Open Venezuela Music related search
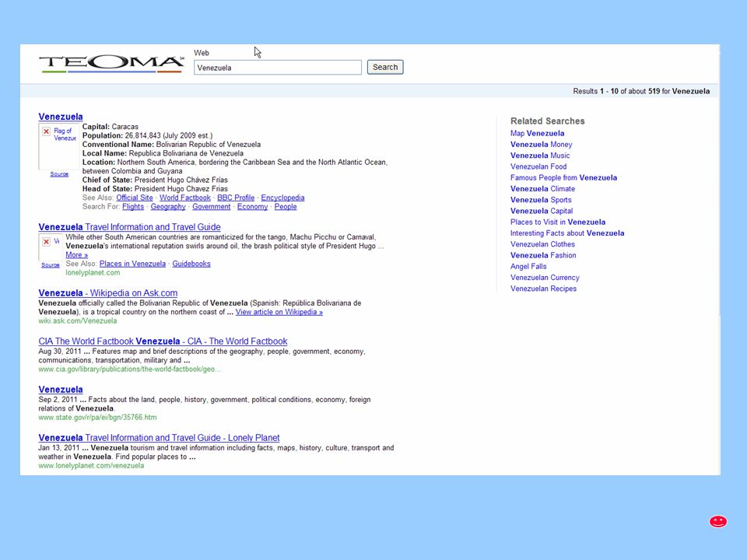 pos(540,156)
